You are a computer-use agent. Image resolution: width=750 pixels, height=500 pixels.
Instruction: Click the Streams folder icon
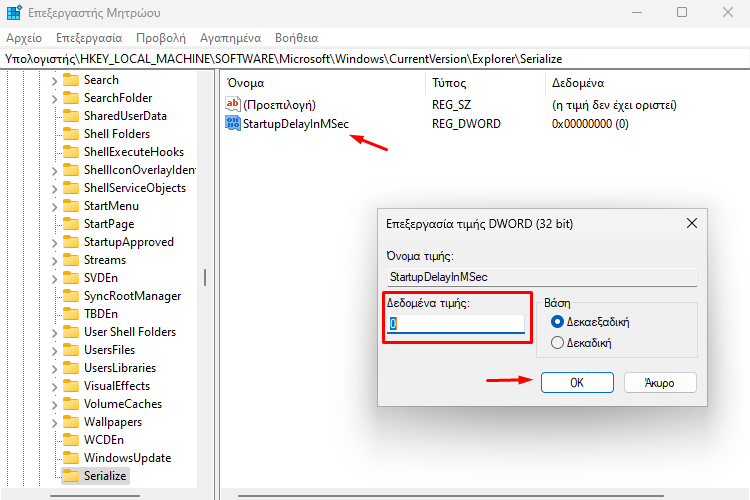point(71,260)
